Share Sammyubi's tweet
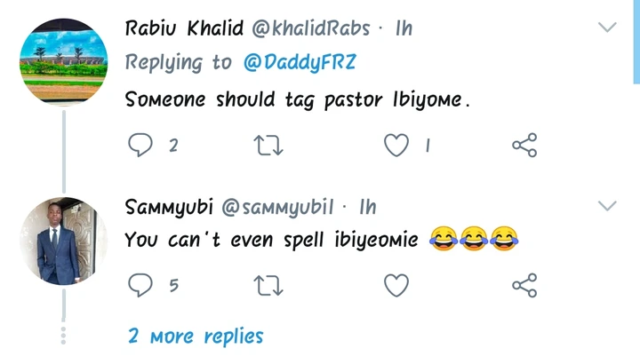Screen dimensions: 640x364 (524, 285)
